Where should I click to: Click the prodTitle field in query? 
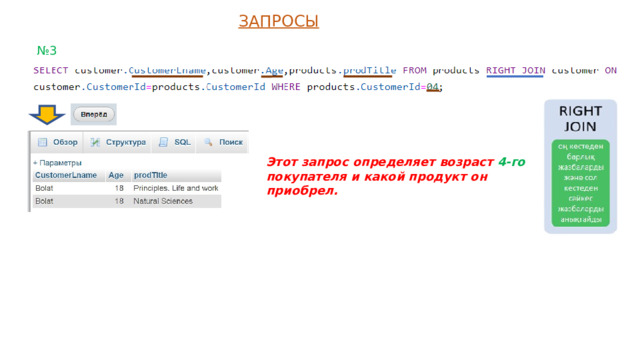point(369,70)
